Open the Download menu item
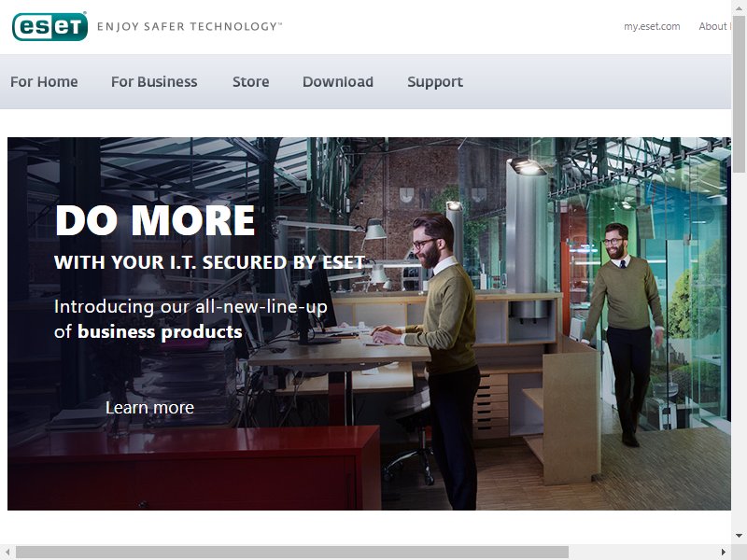This screenshot has height=560, width=747. coord(338,82)
